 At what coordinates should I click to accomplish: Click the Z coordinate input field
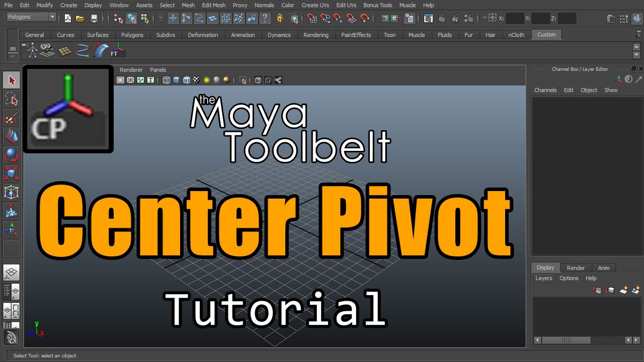[567, 18]
